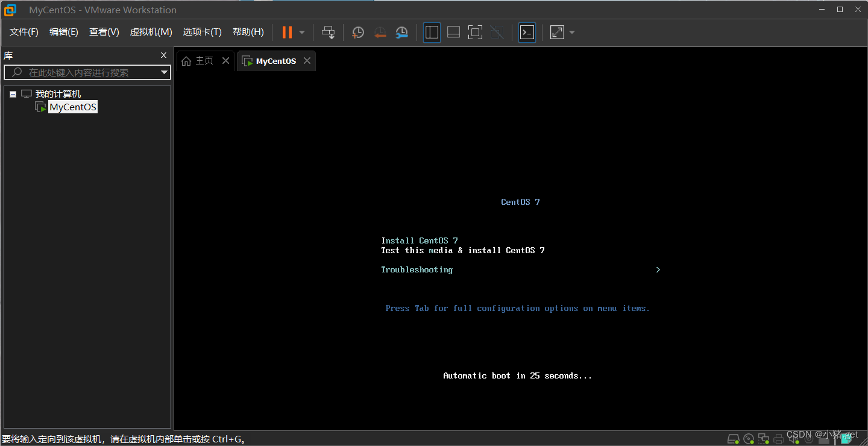This screenshot has height=446, width=868.
Task: Select MyCentOS in the library tree
Action: [73, 107]
